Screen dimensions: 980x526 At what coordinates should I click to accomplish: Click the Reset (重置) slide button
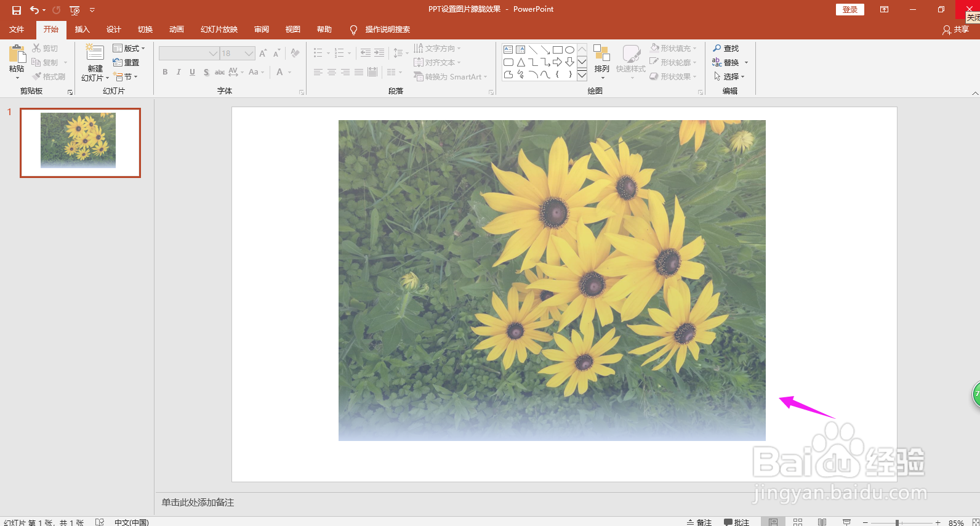[x=126, y=62]
